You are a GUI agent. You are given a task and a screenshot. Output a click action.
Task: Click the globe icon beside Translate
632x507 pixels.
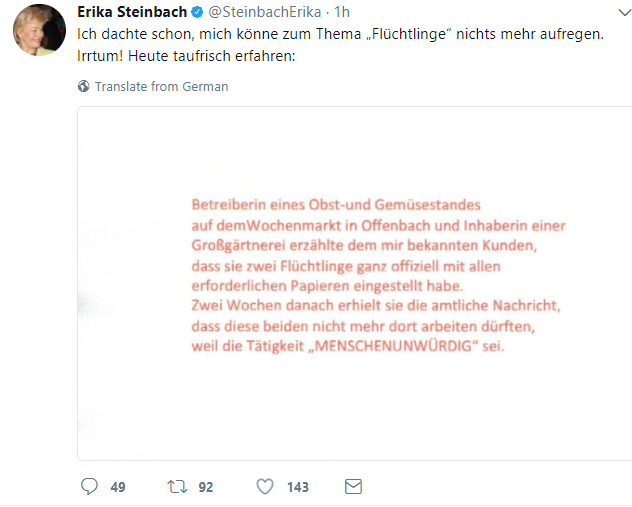pyautogui.click(x=84, y=87)
